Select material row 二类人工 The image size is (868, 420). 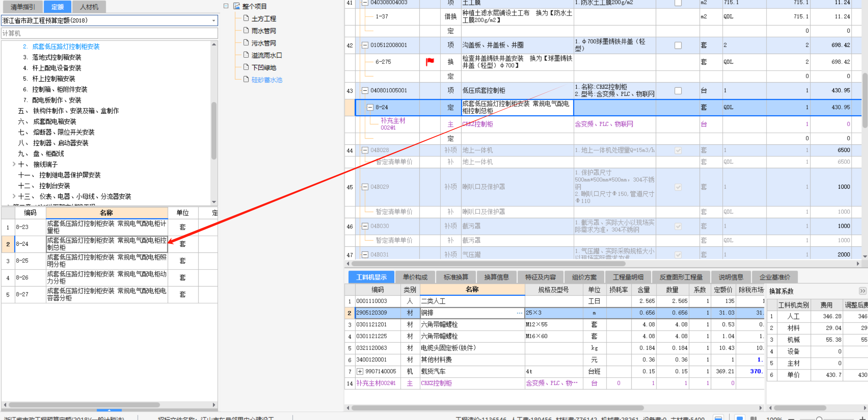click(554, 301)
